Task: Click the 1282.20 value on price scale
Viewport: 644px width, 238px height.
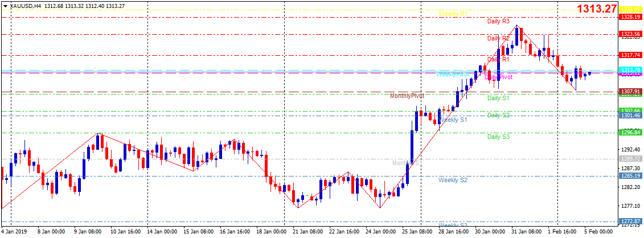Action: [x=629, y=187]
